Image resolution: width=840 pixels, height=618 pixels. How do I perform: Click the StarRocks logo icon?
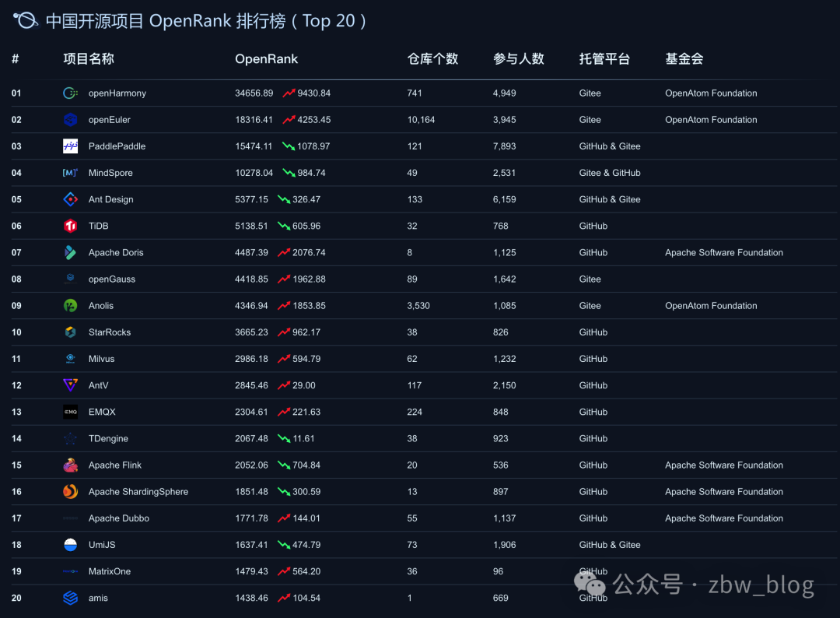click(x=70, y=332)
